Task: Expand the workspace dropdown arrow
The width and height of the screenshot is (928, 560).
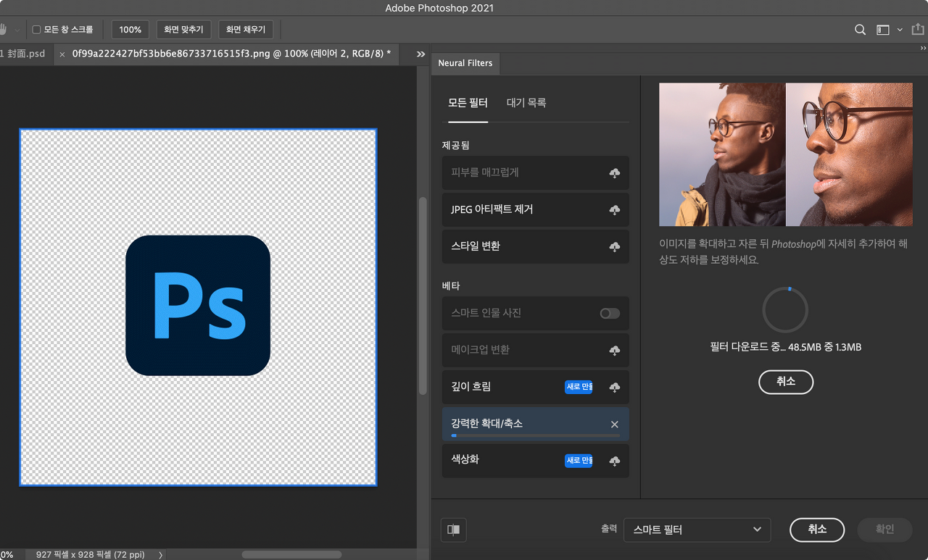Action: pos(900,30)
